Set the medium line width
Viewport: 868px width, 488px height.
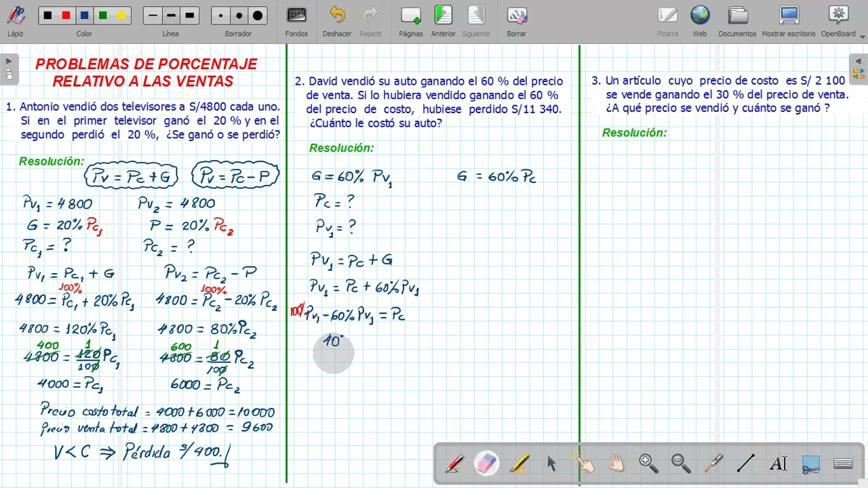pos(171,16)
